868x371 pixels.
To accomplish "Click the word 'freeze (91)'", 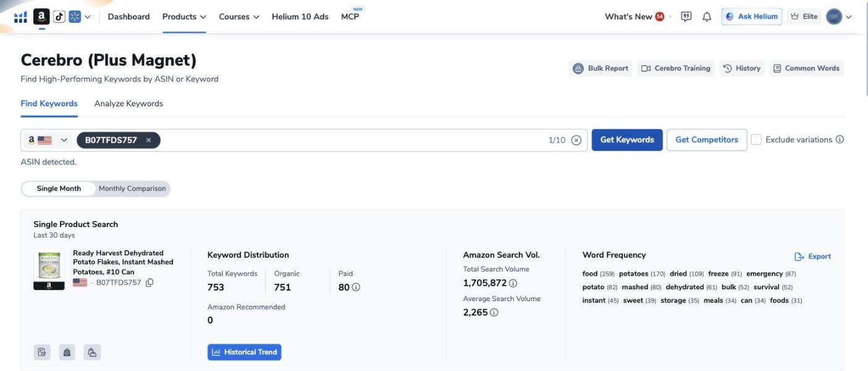I will pyautogui.click(x=725, y=274).
